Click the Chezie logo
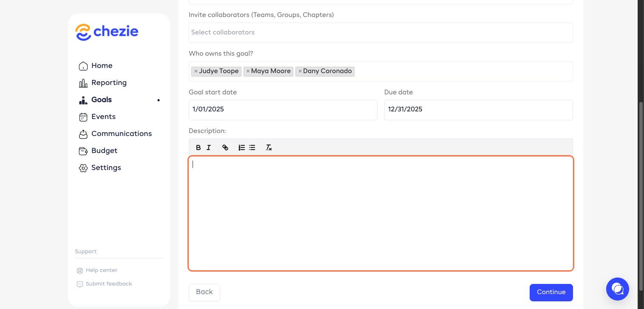 click(107, 32)
